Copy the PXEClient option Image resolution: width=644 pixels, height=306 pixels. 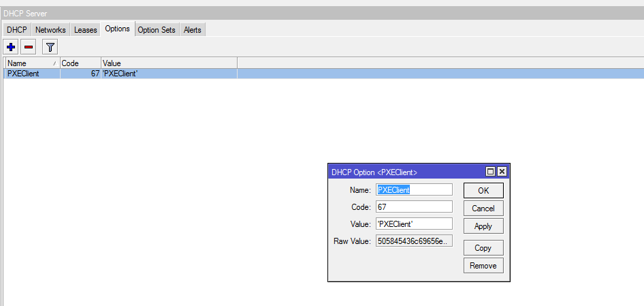click(x=483, y=248)
